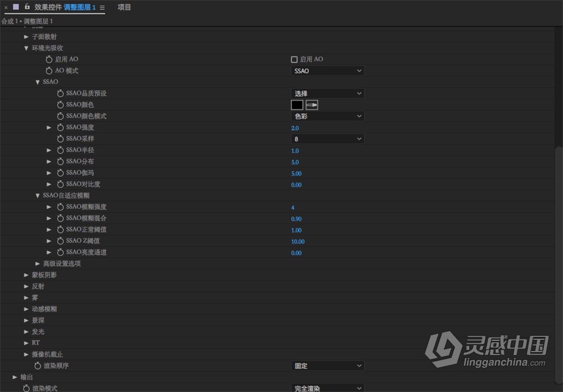Click SSAO分布 value 5.0
563x392 pixels.
(x=295, y=162)
